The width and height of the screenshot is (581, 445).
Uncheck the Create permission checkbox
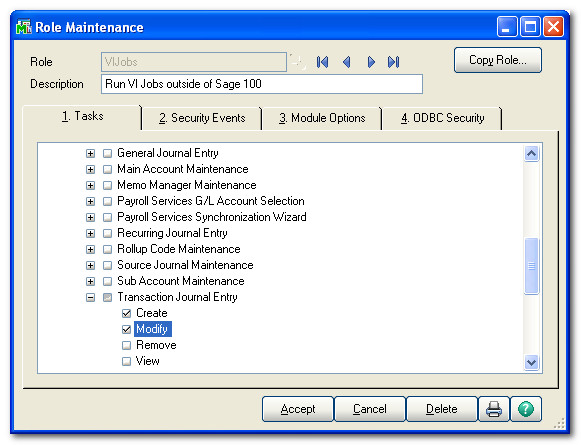point(126,313)
